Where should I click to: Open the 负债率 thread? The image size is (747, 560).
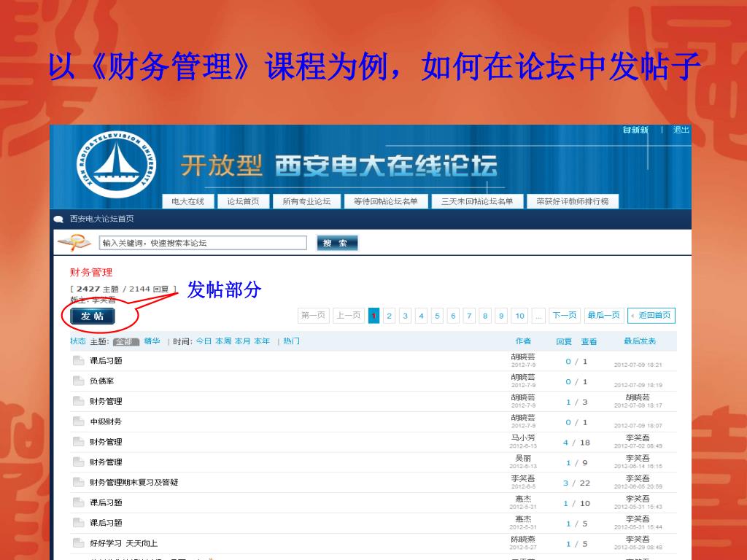click(102, 381)
